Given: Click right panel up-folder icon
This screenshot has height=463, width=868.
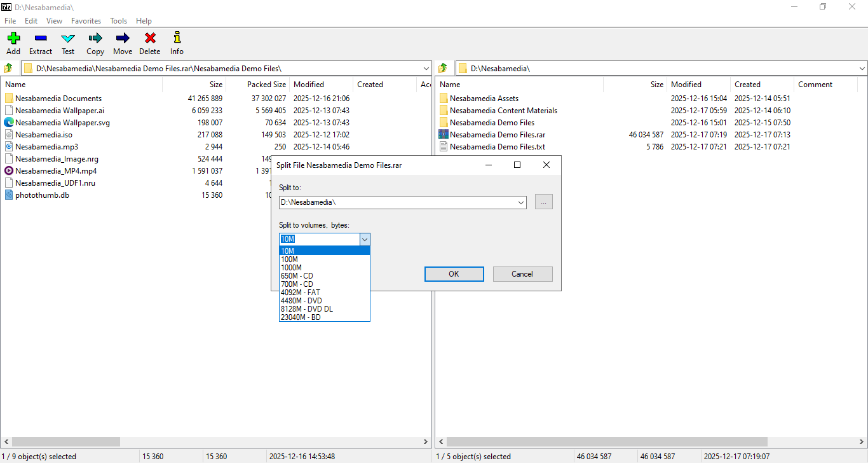Looking at the screenshot, I should pyautogui.click(x=443, y=68).
